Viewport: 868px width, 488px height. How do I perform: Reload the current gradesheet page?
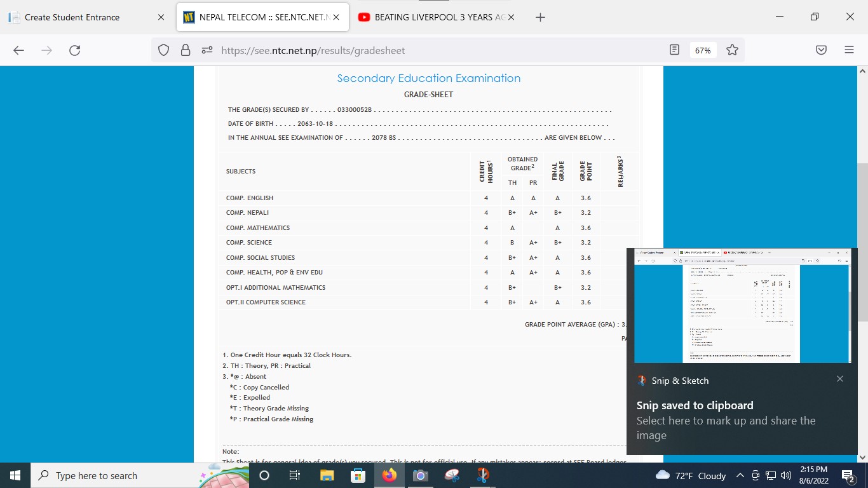pos(74,50)
